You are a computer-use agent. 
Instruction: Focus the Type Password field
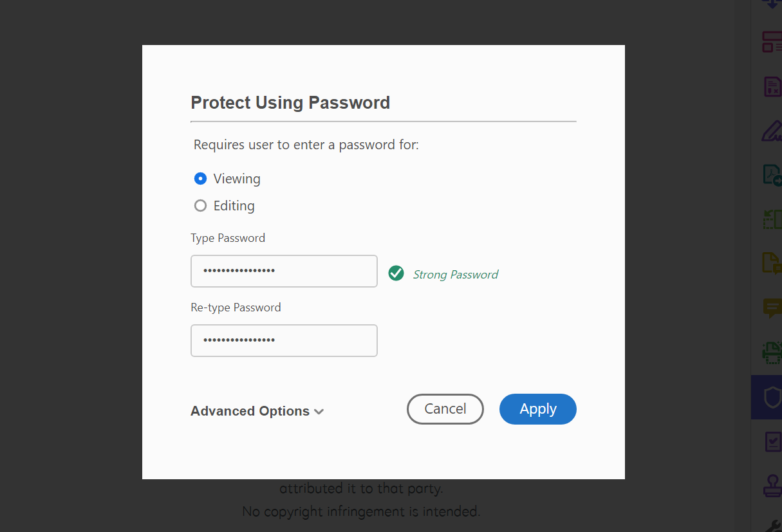coord(284,271)
